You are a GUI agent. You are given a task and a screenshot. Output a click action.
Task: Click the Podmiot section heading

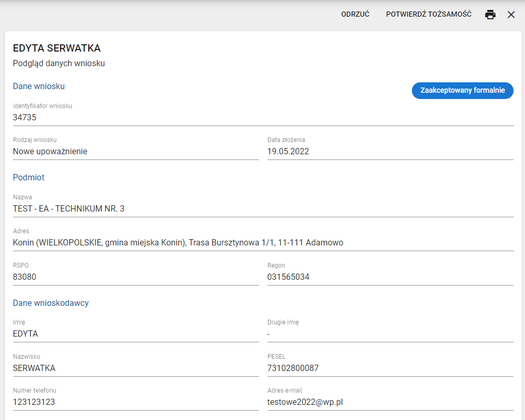point(29,178)
